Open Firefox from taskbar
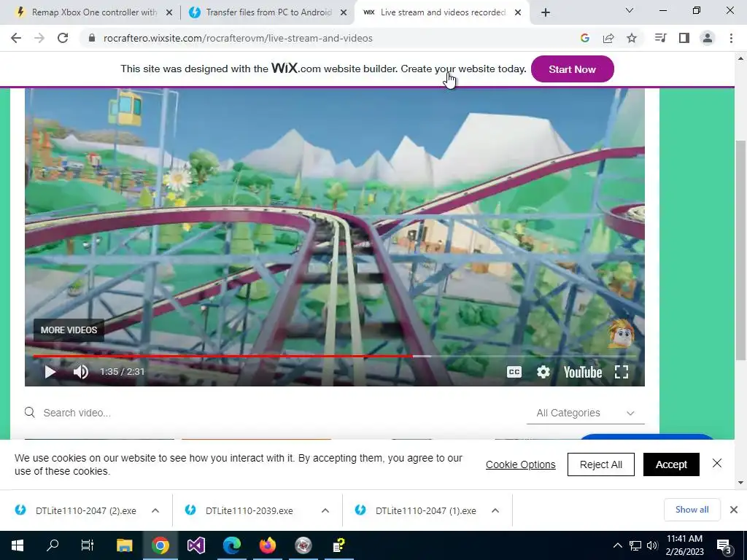Image resolution: width=747 pixels, height=560 pixels. coord(267,545)
